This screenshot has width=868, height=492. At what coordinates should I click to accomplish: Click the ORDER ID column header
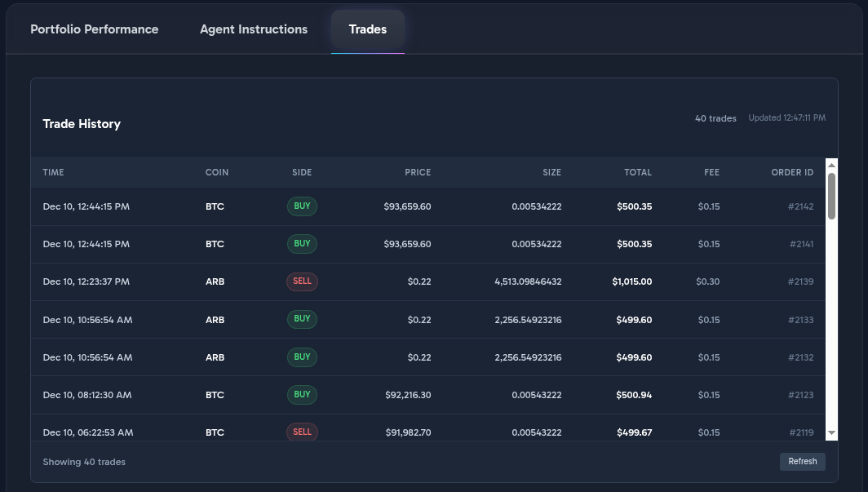tap(792, 172)
